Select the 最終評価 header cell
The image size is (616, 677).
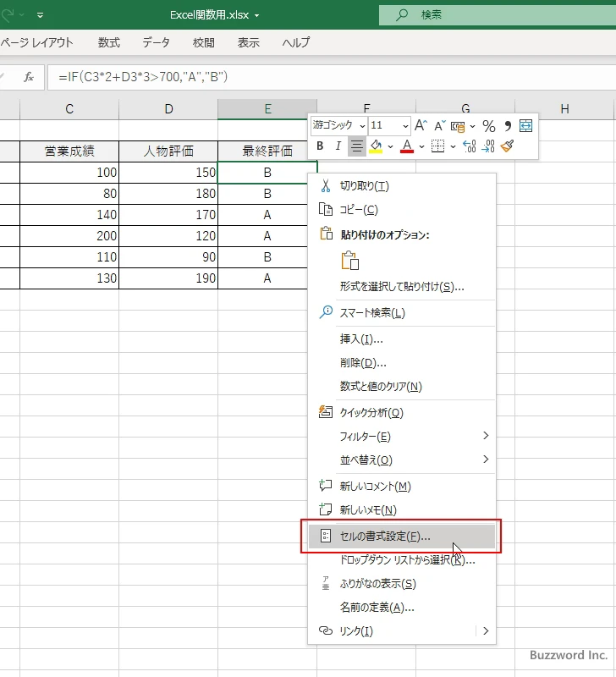click(x=267, y=151)
